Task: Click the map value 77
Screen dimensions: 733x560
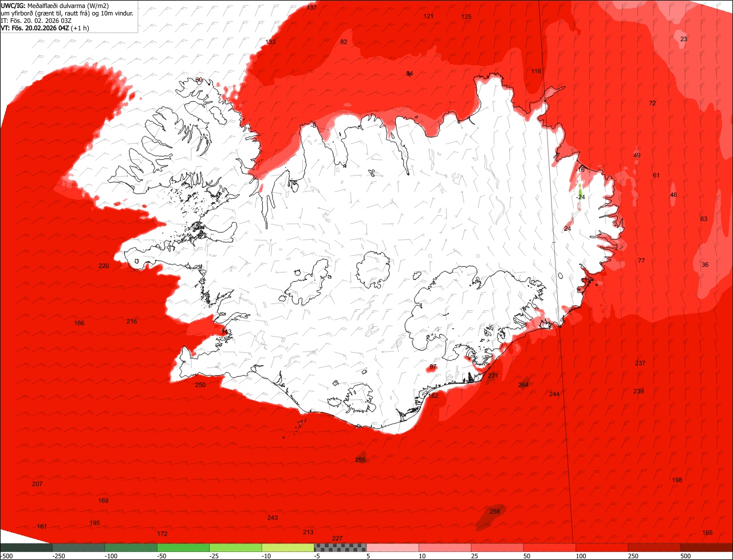Action: click(x=641, y=261)
